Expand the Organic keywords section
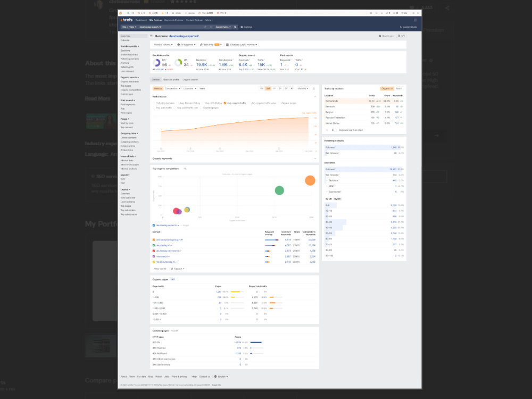The height and width of the screenshot is (399, 532). [x=315, y=159]
